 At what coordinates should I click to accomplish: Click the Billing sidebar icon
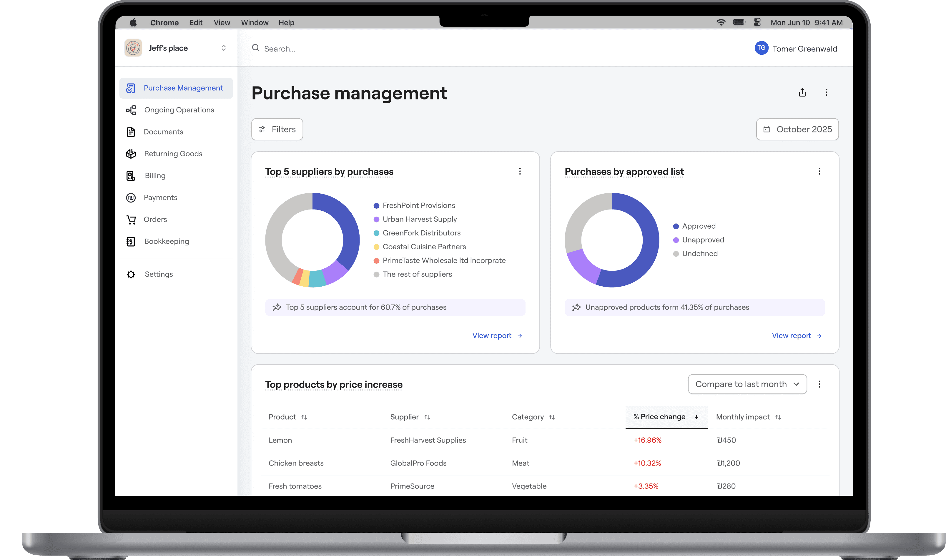click(x=131, y=176)
